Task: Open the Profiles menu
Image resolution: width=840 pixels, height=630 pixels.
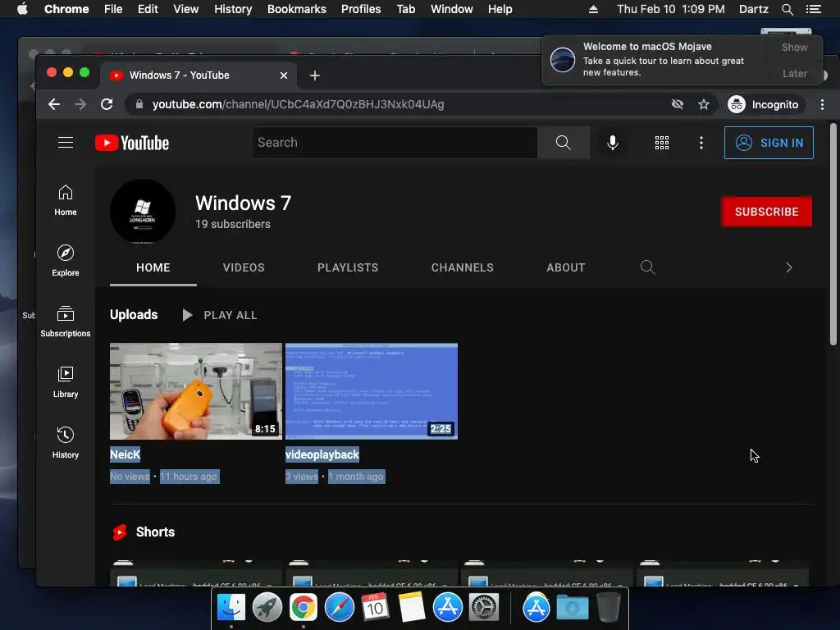Action: pos(361,9)
